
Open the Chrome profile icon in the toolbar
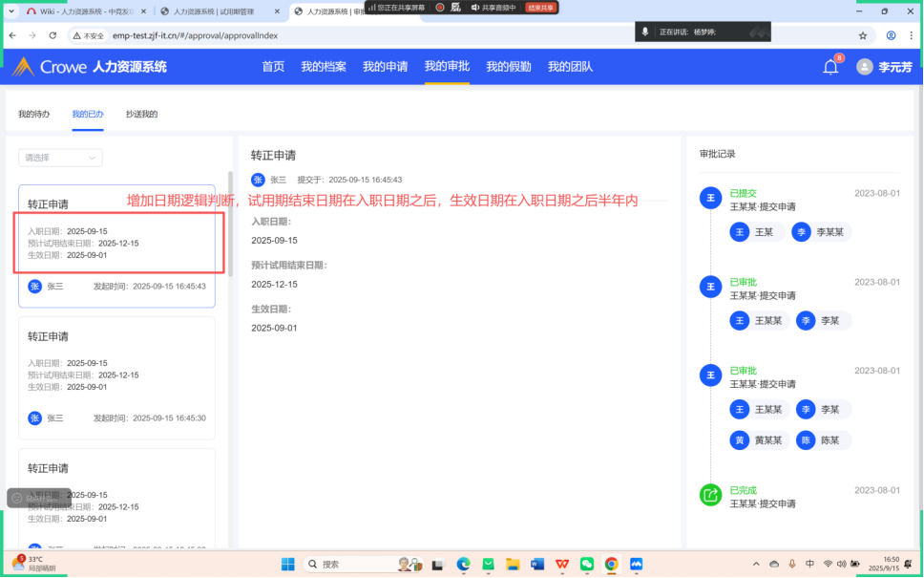tap(891, 35)
